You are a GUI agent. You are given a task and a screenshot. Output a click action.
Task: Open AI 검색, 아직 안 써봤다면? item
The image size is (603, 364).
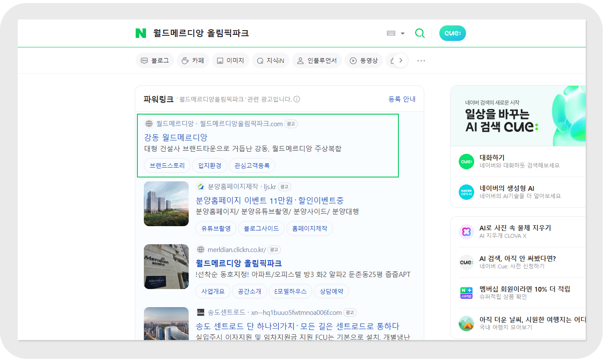(518, 258)
